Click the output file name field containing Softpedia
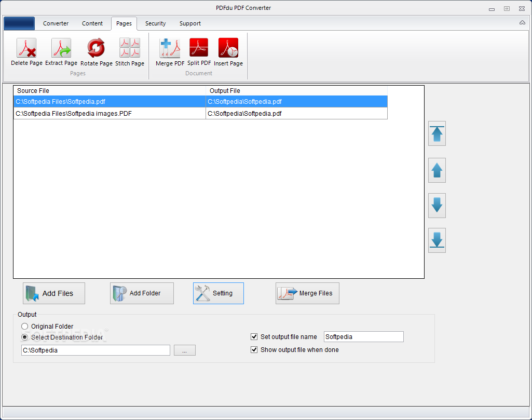 pos(364,336)
